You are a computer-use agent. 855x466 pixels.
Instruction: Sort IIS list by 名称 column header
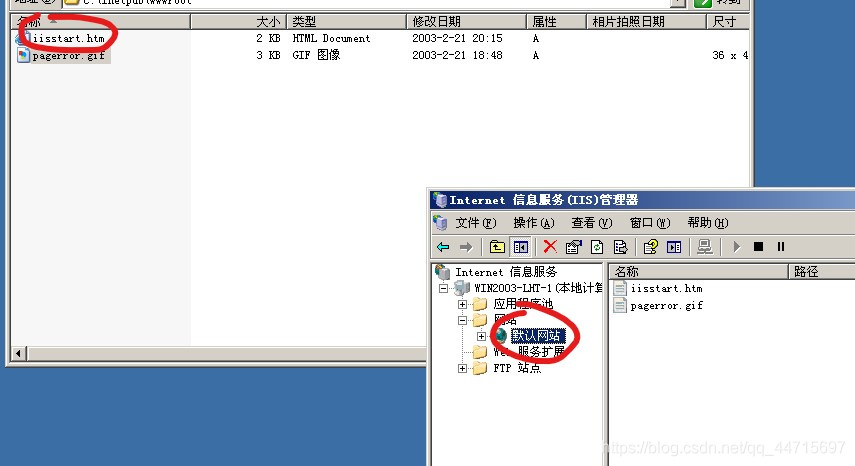pyautogui.click(x=699, y=271)
